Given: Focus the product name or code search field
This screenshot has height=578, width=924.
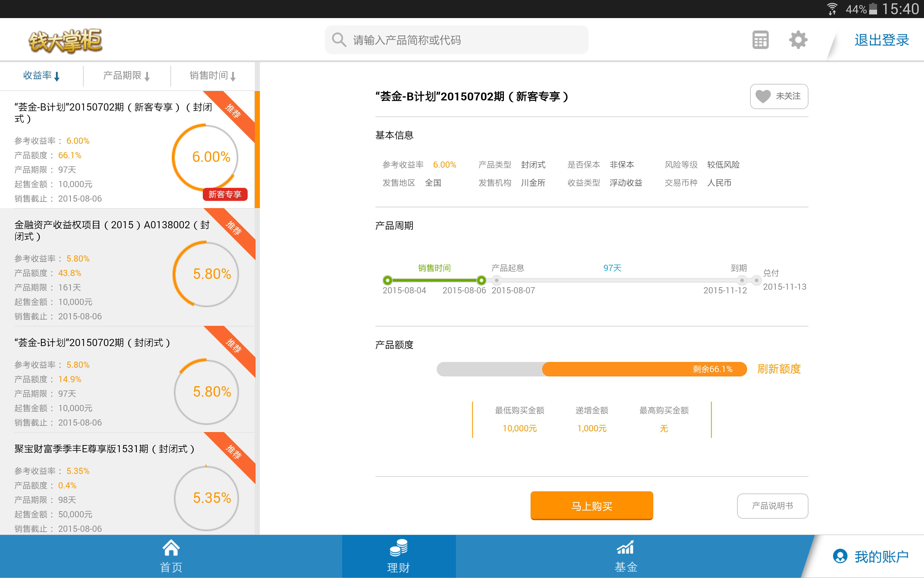Looking at the screenshot, I should (x=456, y=40).
